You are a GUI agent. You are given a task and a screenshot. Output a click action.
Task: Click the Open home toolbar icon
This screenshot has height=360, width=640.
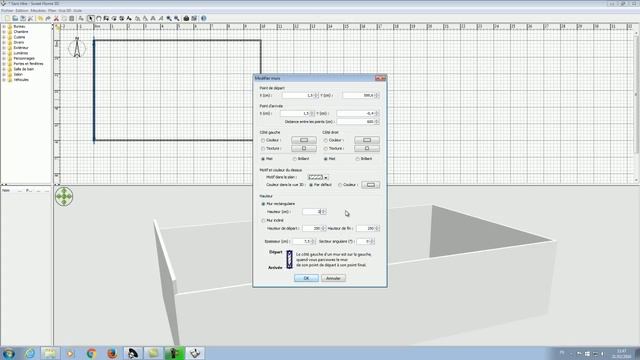click(15, 18)
